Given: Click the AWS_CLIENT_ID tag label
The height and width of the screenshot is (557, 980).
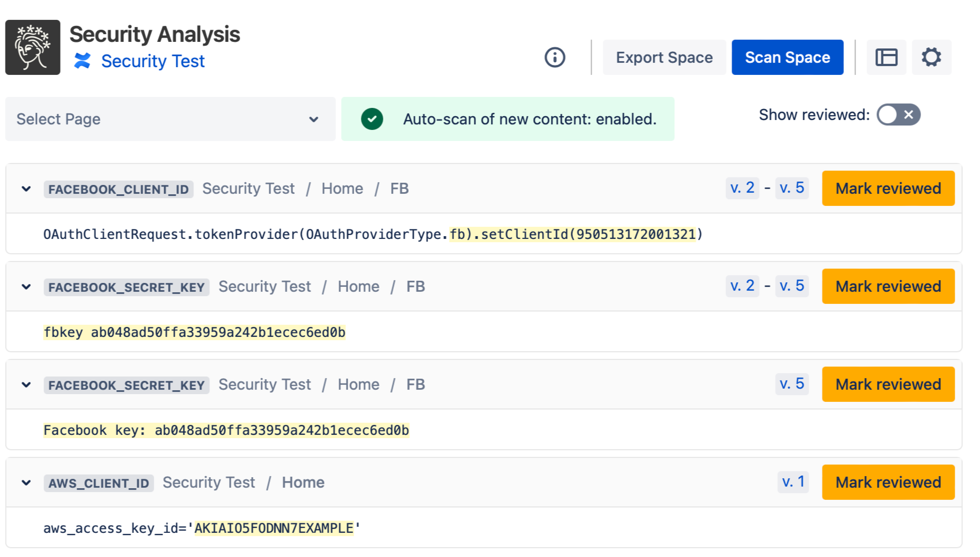Looking at the screenshot, I should (x=99, y=483).
